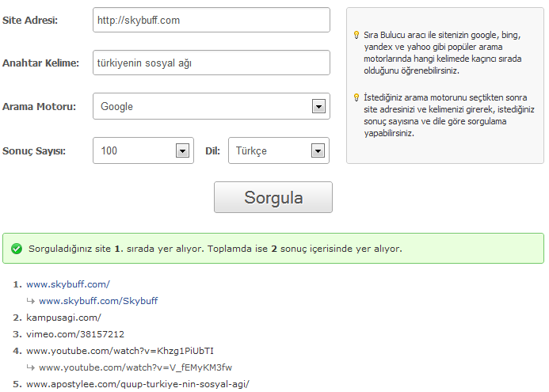Screen dimensions: 549x392
Task: Click the Sorgula button
Action: point(273,197)
